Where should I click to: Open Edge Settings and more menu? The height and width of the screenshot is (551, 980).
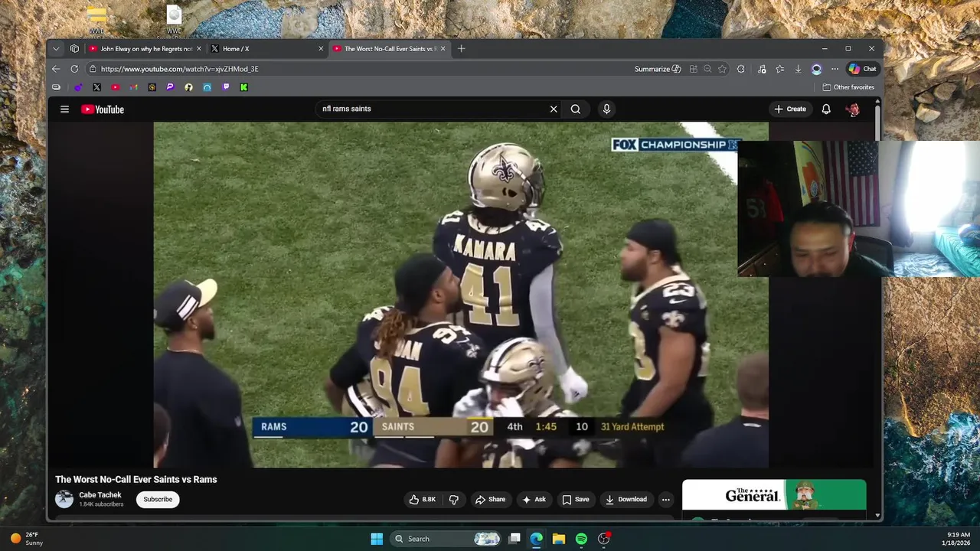[835, 69]
